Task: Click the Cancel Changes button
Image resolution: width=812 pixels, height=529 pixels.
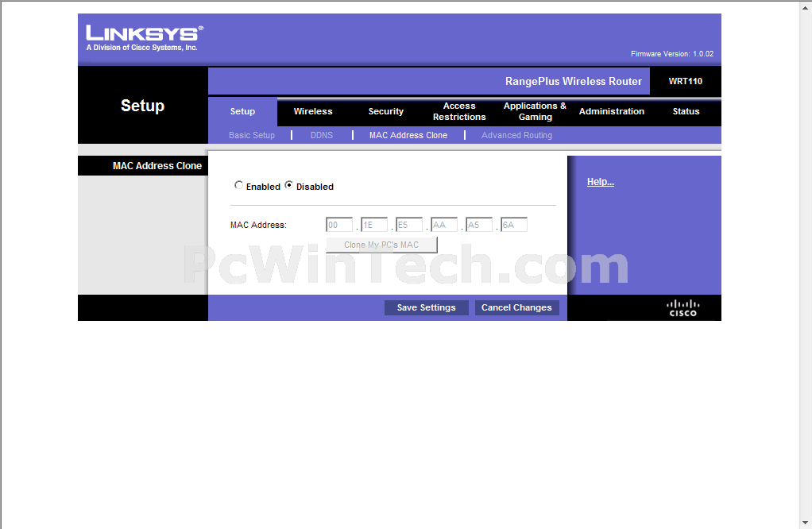Action: (x=516, y=307)
